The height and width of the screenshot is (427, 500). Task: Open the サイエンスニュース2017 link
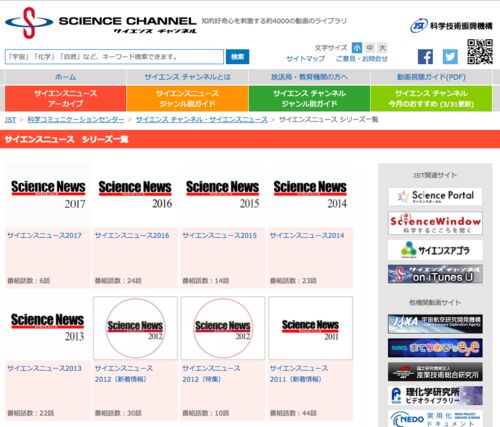coord(44,235)
